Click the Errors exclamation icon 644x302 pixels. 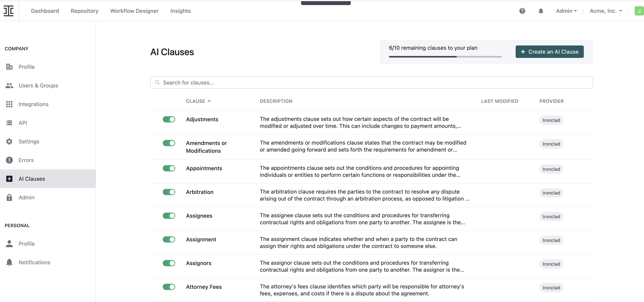coord(9,160)
